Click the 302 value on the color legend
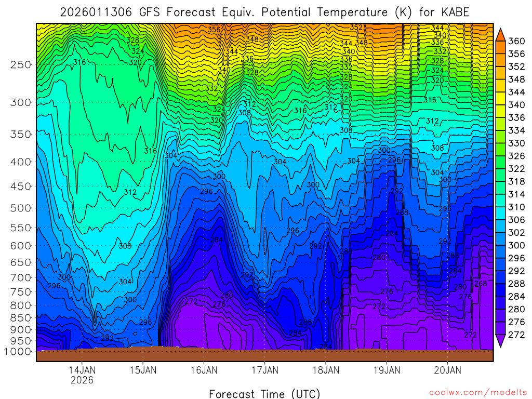 (516, 233)
